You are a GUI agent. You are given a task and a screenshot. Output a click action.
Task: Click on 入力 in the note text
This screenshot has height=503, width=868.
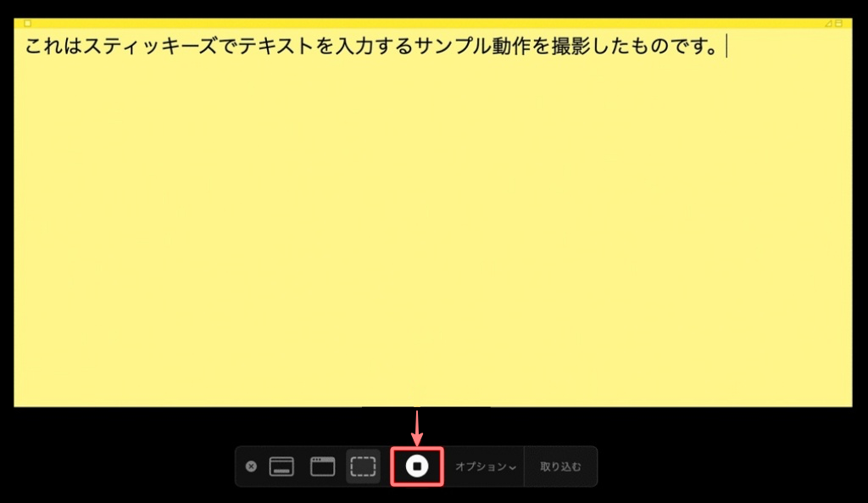[x=353, y=48]
